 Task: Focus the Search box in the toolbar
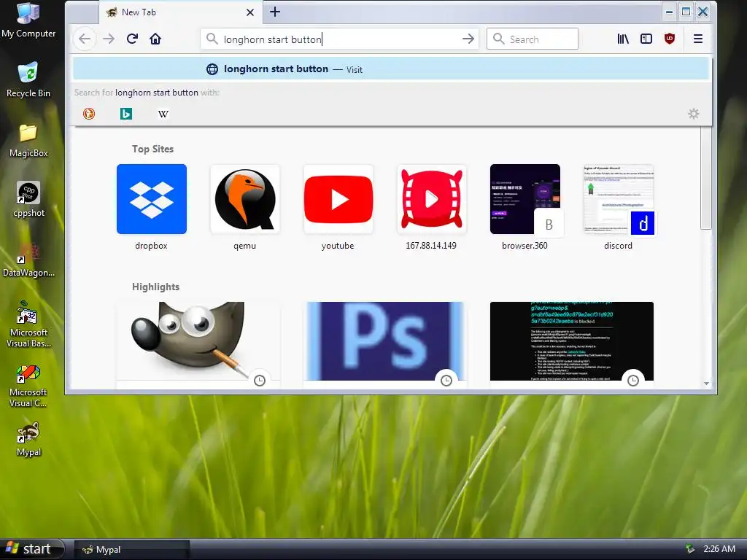pos(532,39)
